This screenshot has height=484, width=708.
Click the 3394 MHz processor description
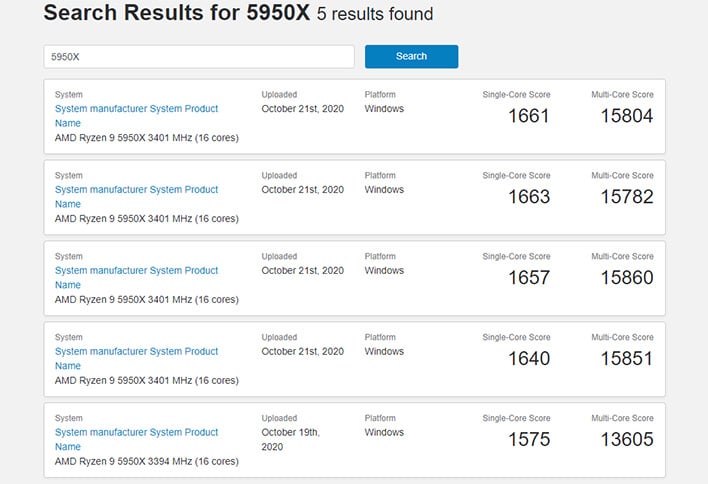coord(147,461)
